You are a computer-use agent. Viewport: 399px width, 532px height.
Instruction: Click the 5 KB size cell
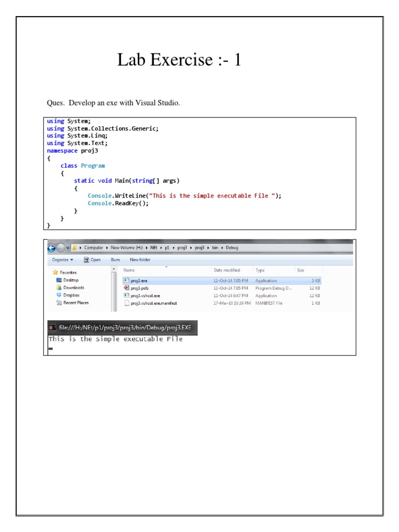click(316, 281)
